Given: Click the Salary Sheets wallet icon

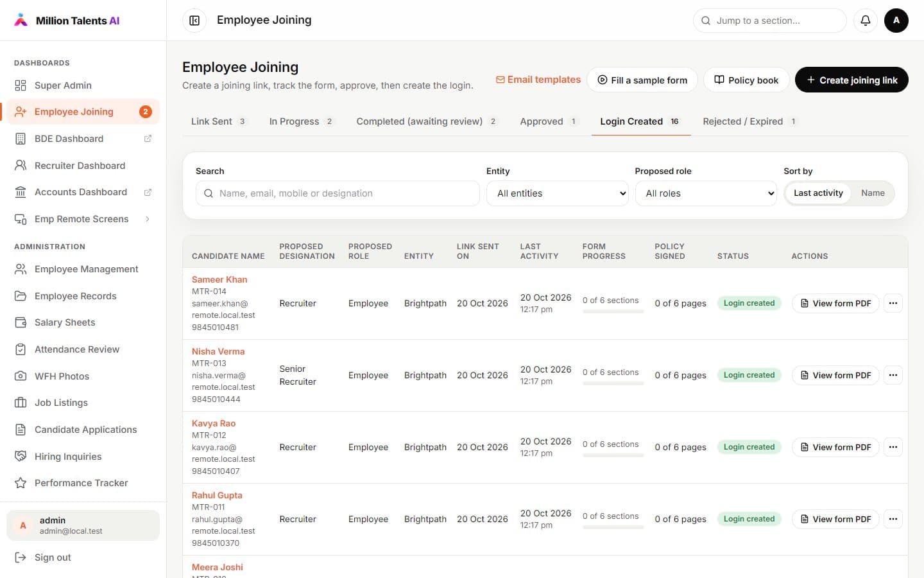Looking at the screenshot, I should [x=21, y=322].
